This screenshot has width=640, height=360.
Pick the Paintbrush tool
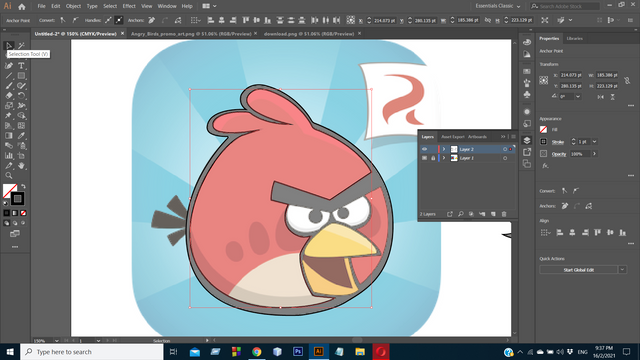tap(9, 86)
